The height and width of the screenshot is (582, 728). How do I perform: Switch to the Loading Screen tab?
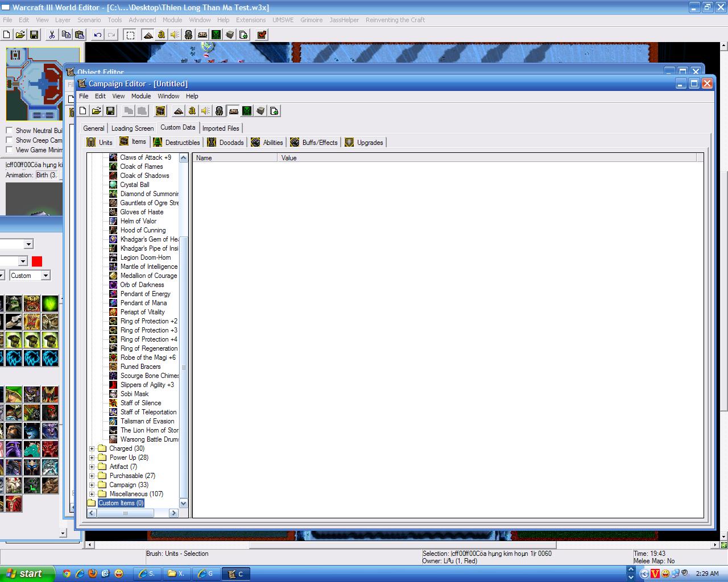[x=133, y=128]
